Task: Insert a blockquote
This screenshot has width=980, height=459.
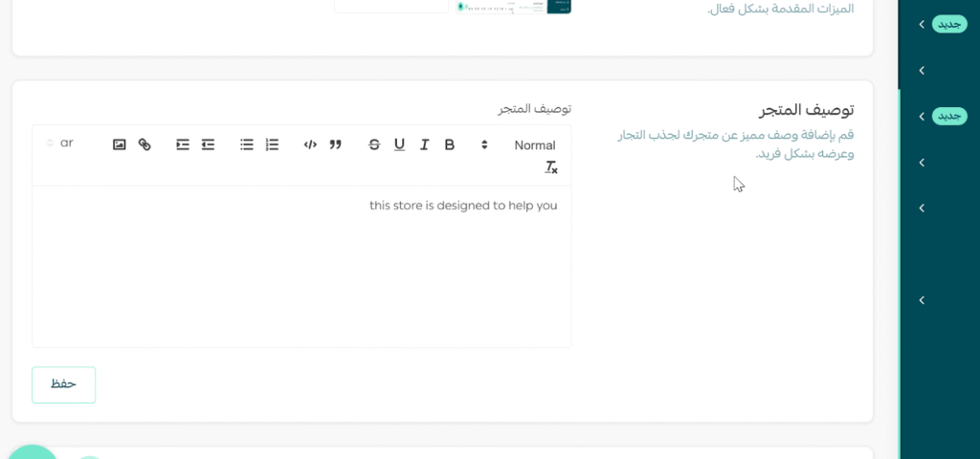Action: [x=335, y=144]
